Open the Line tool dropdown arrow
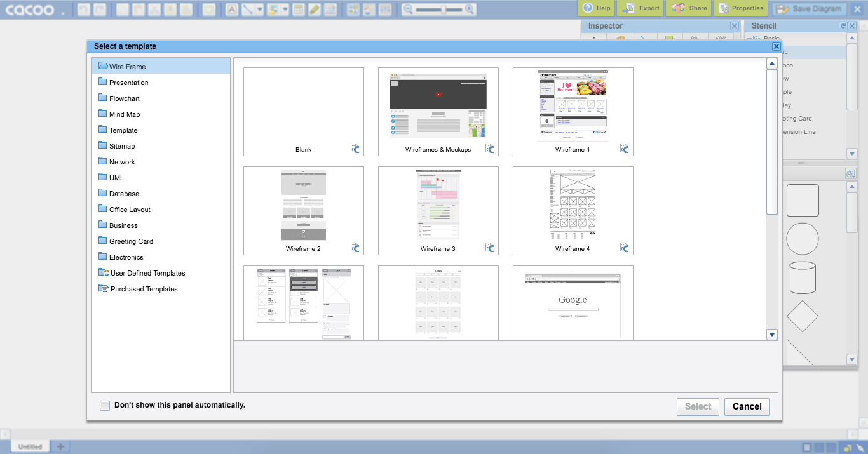The image size is (868, 454). coord(260,10)
